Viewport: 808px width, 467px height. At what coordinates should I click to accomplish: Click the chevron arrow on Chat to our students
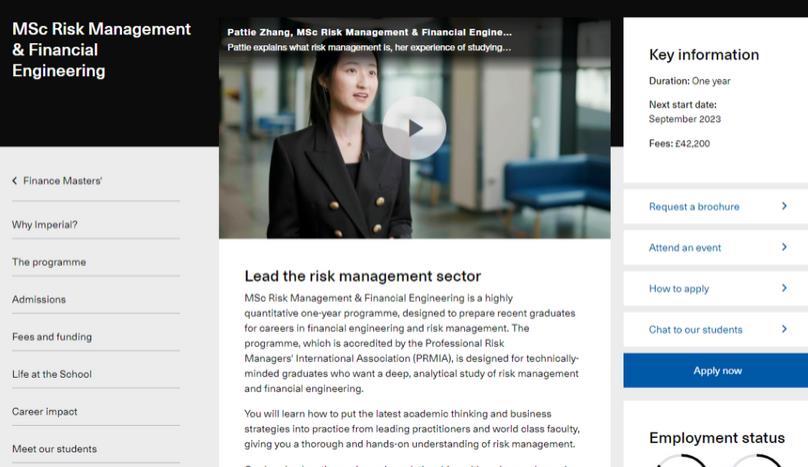tap(784, 329)
